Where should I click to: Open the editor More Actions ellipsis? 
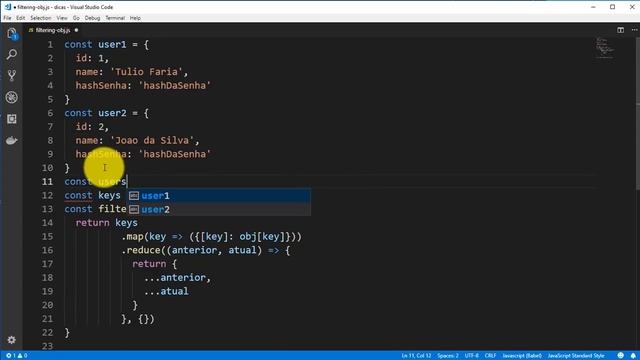[x=634, y=30]
